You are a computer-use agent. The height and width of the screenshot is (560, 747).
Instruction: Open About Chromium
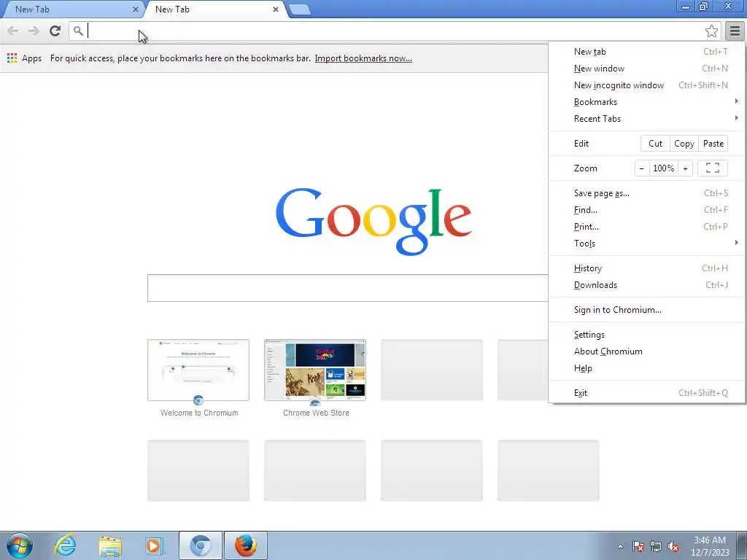point(647,351)
